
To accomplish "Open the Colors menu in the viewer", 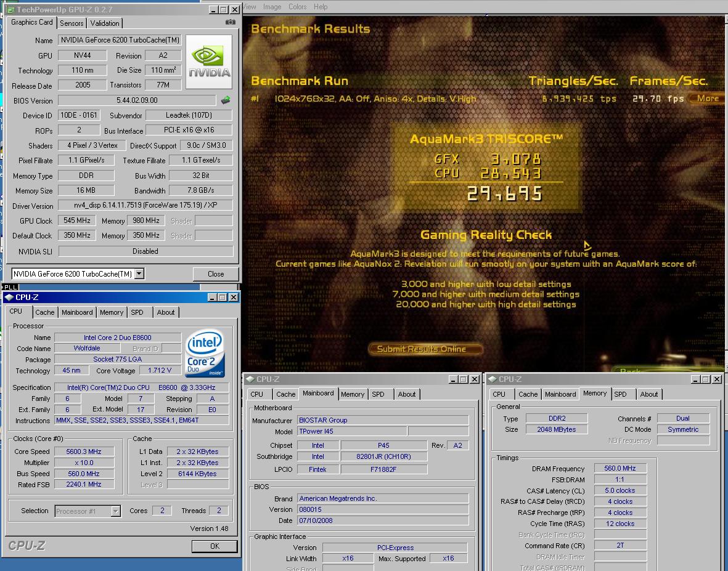I will pyautogui.click(x=298, y=7).
